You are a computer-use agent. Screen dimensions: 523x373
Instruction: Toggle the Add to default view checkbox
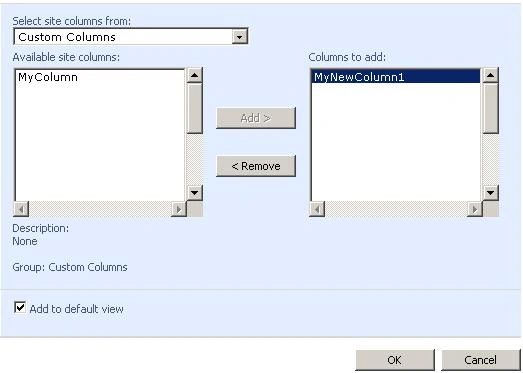[20, 308]
